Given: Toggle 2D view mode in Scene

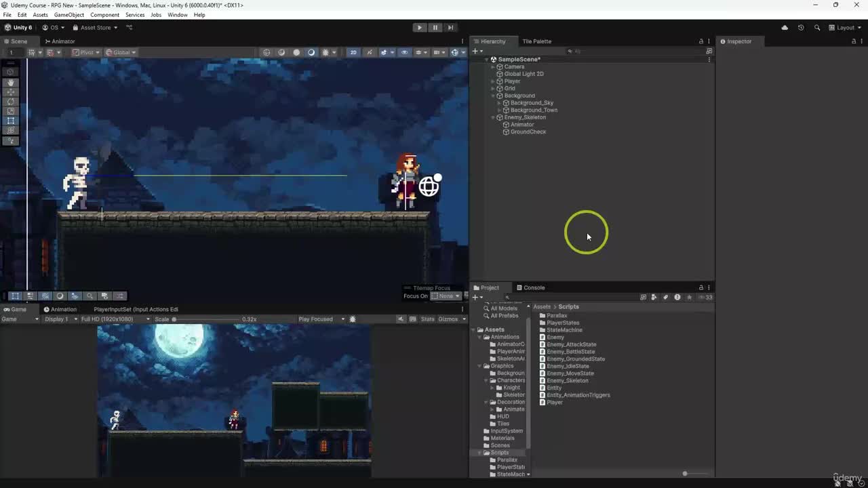Looking at the screenshot, I should pos(353,52).
